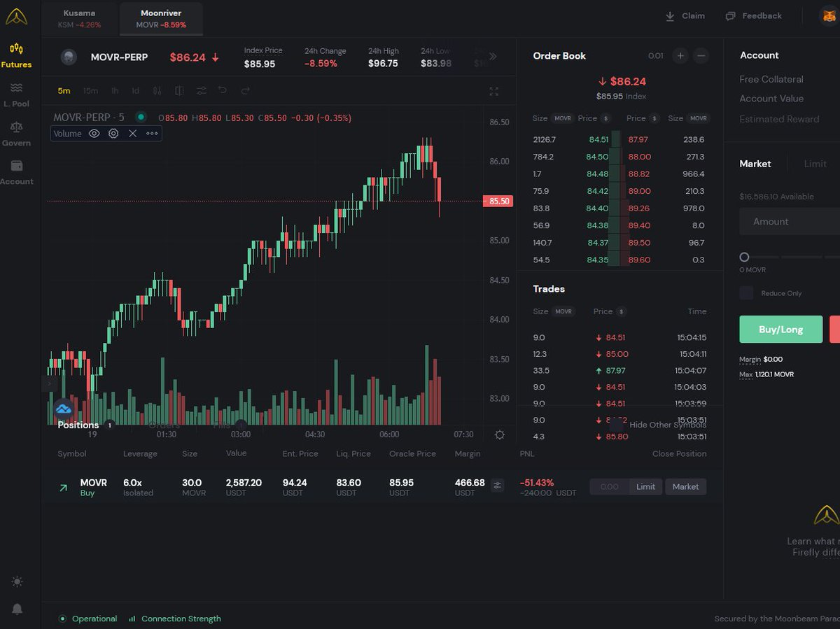Image resolution: width=840 pixels, height=629 pixels.
Task: Open notifications bell icon
Action: [17, 609]
